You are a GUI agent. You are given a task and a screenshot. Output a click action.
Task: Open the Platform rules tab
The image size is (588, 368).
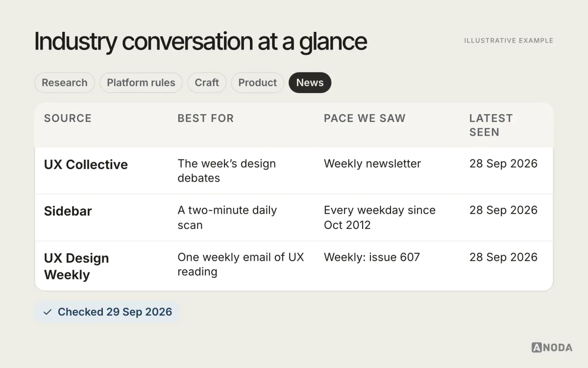pos(141,82)
